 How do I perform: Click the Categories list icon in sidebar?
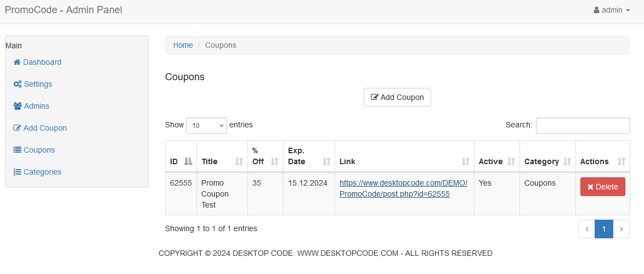pyautogui.click(x=18, y=172)
